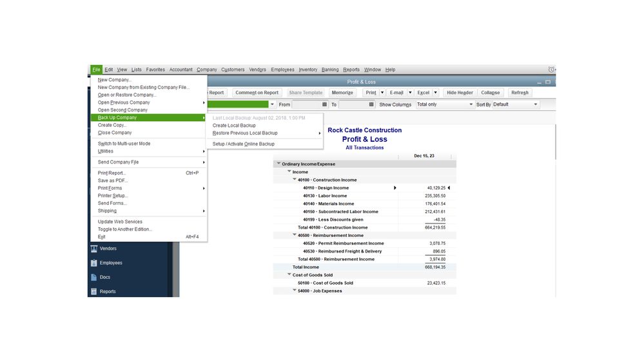Open the Edit menu
This screenshot has width=644, height=362.
pos(108,70)
